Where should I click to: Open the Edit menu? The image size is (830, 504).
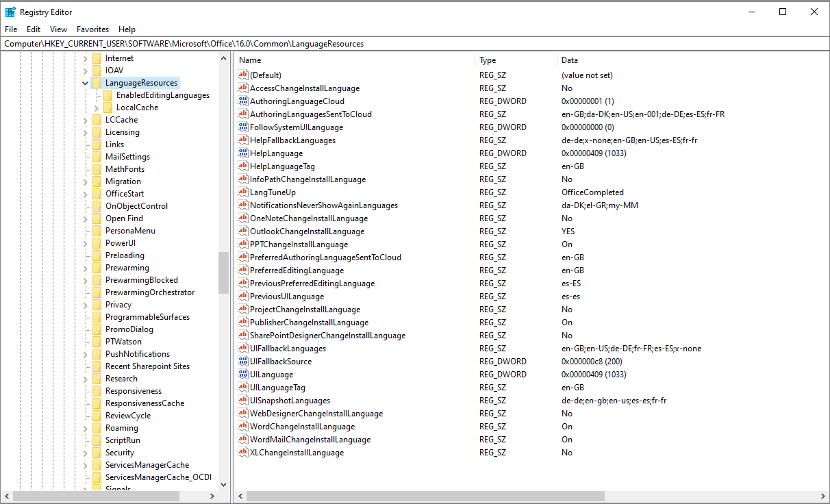coord(34,29)
